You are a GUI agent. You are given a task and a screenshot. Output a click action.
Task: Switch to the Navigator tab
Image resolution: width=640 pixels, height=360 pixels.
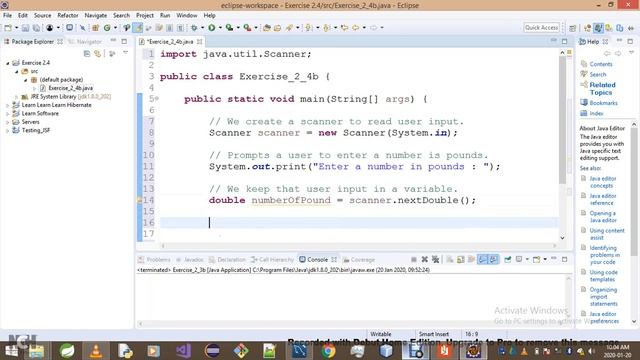(x=85, y=42)
